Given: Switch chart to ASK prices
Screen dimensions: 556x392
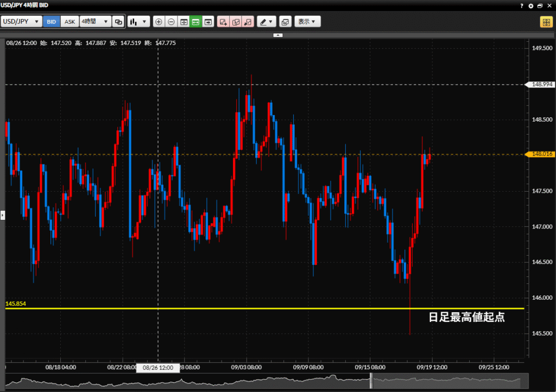Looking at the screenshot, I should coord(70,22).
